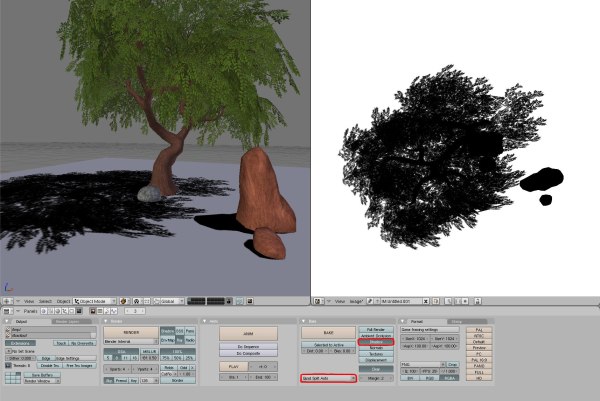Select the Script context icon in Panels

pyautogui.click(x=51, y=311)
